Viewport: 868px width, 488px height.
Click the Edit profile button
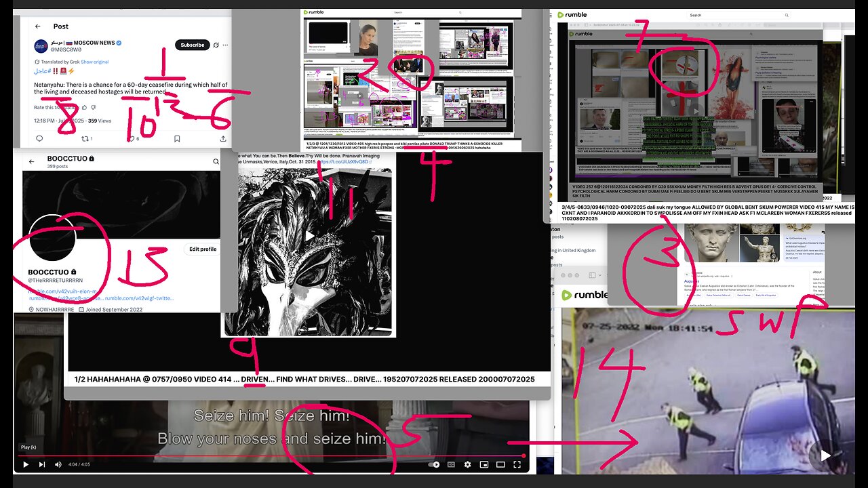[x=203, y=249]
